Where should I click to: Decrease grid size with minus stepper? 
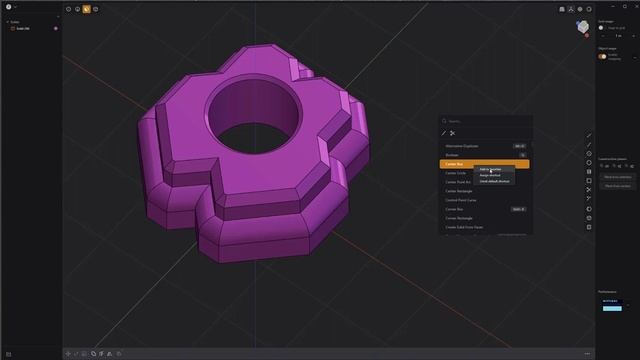(603, 36)
